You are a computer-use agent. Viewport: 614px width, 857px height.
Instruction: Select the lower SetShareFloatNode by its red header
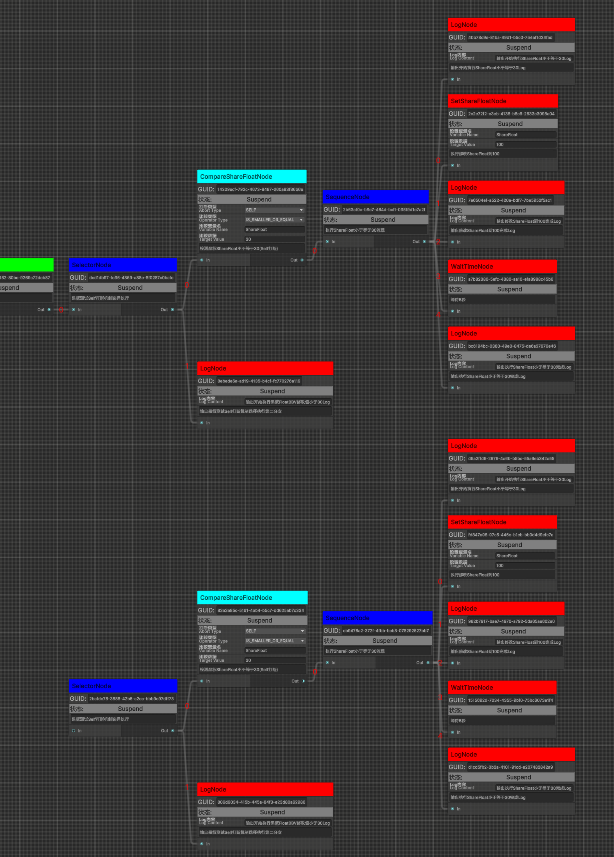tap(502, 522)
